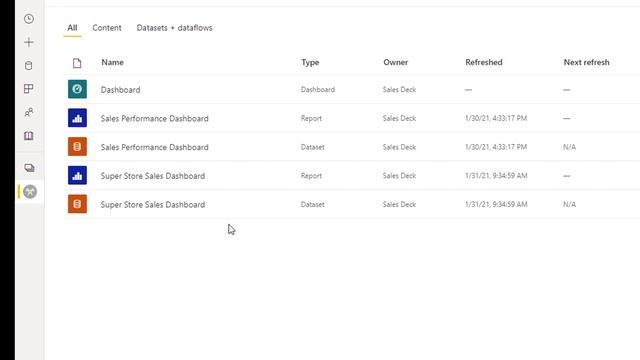The width and height of the screenshot is (640, 360).
Task: Open the Workspaces icon in sidebar
Action: [29, 168]
